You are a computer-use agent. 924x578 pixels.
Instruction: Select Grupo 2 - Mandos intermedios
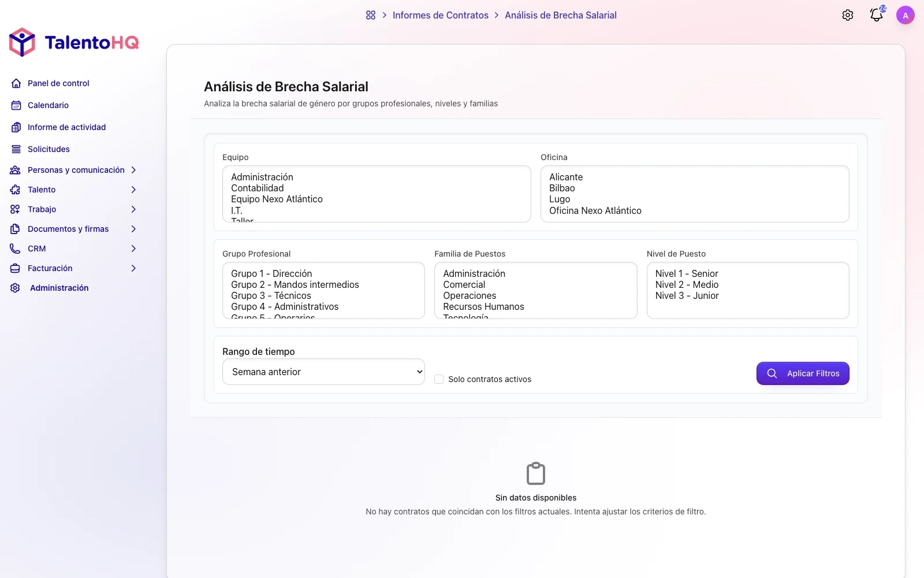click(323, 284)
